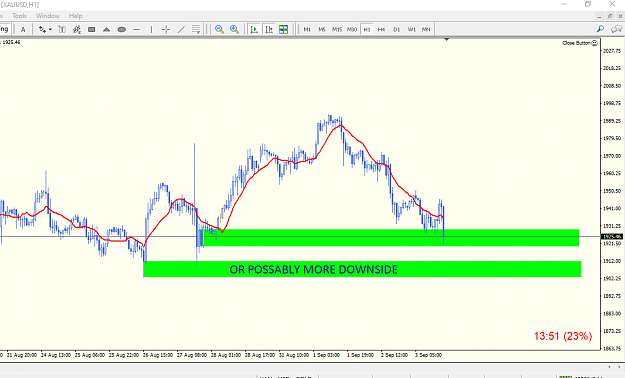Select the 'OR POSSABLY MORE DOWNSIDE' text object
The image size is (625, 378).
313,270
